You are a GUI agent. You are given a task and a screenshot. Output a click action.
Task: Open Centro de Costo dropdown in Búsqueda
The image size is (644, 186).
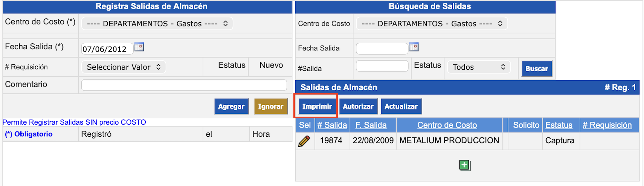pos(432,24)
